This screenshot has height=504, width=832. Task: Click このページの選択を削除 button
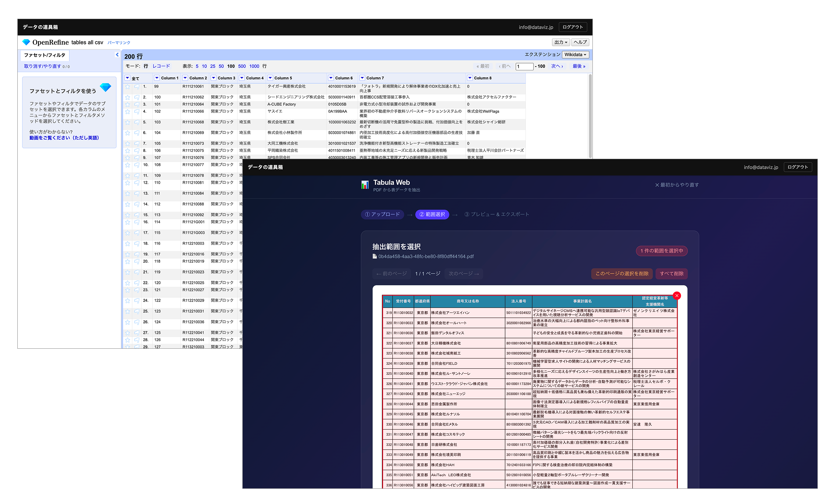(x=622, y=273)
